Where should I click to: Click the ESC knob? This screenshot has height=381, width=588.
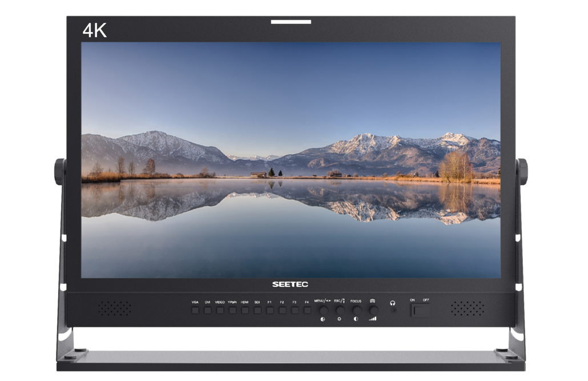340,310
